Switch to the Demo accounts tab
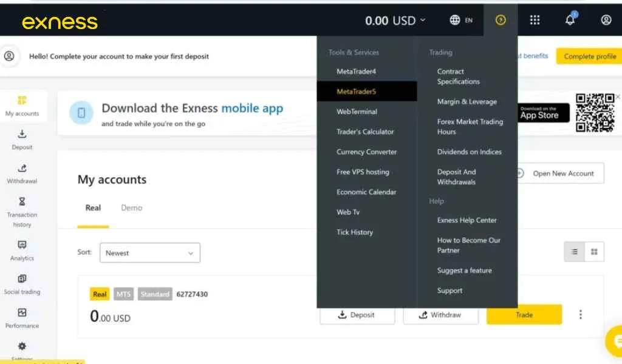 coord(131,207)
